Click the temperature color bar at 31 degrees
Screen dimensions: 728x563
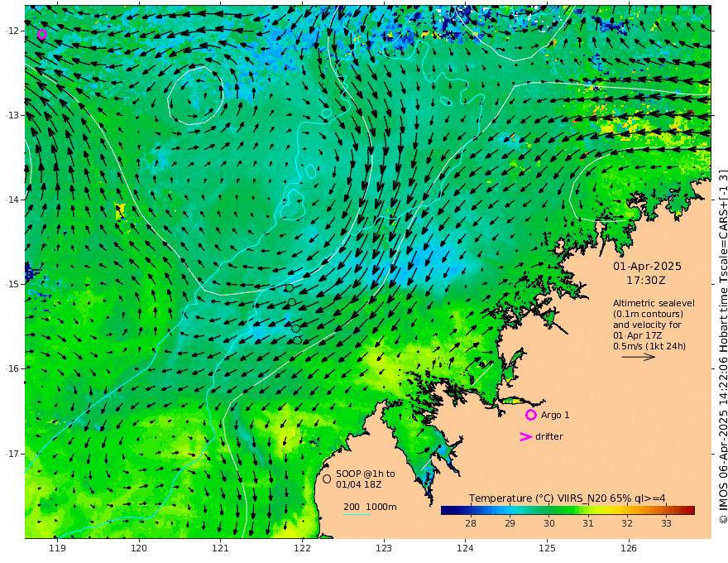tap(588, 510)
